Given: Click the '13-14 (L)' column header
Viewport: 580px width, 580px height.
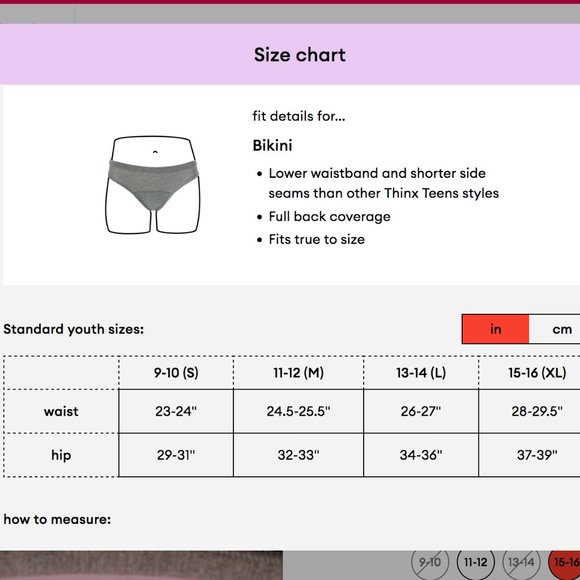Looking at the screenshot, I should (421, 372).
